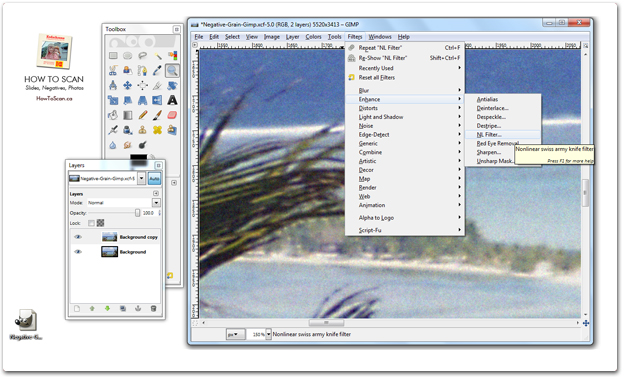Select the Color Picker eyedropper tool
630x377 pixels.
coord(158,70)
